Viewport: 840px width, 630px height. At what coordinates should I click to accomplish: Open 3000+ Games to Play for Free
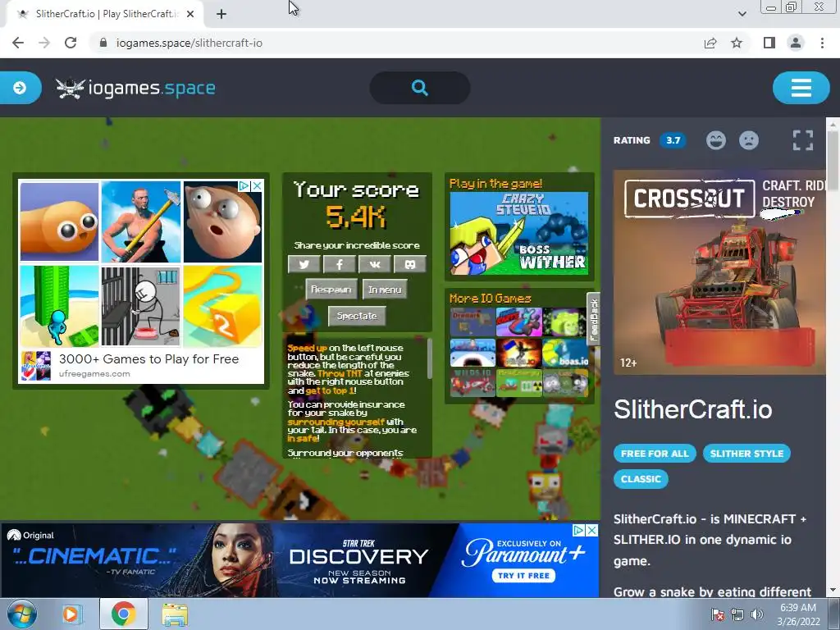pos(149,359)
